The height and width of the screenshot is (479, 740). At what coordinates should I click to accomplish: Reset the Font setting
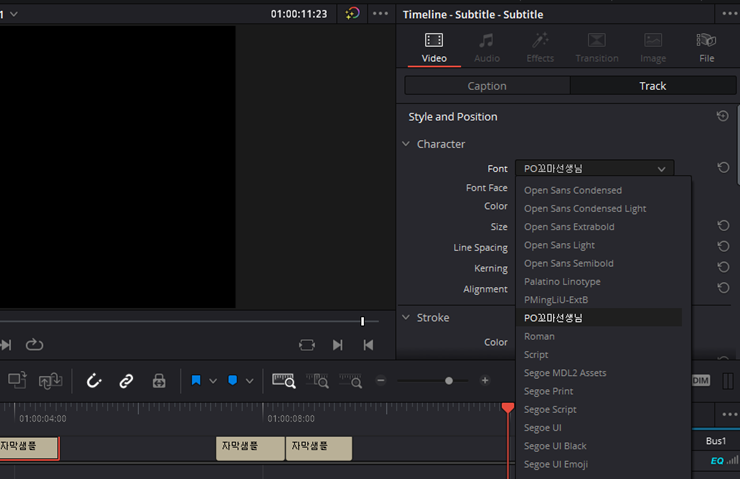[723, 168]
